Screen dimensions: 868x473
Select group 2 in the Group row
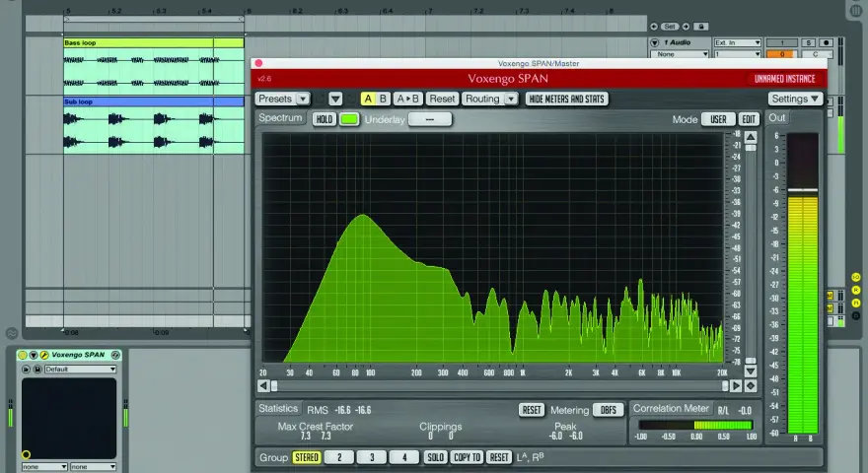[338, 457]
